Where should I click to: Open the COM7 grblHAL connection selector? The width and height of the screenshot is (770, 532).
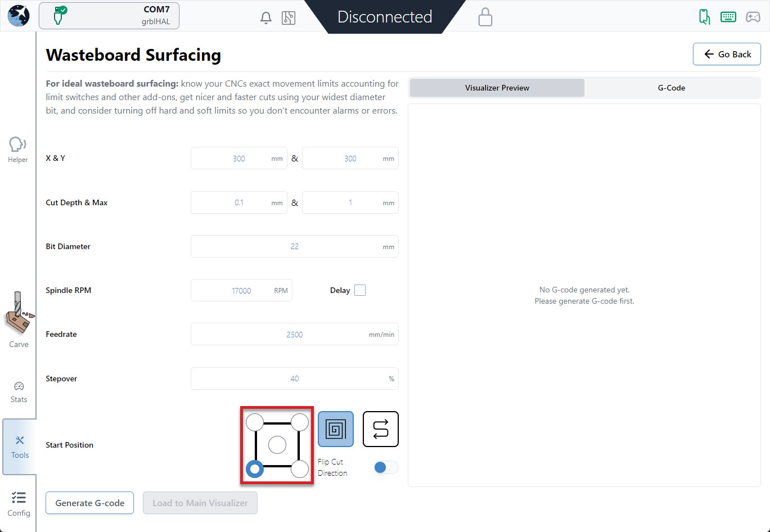[109, 16]
